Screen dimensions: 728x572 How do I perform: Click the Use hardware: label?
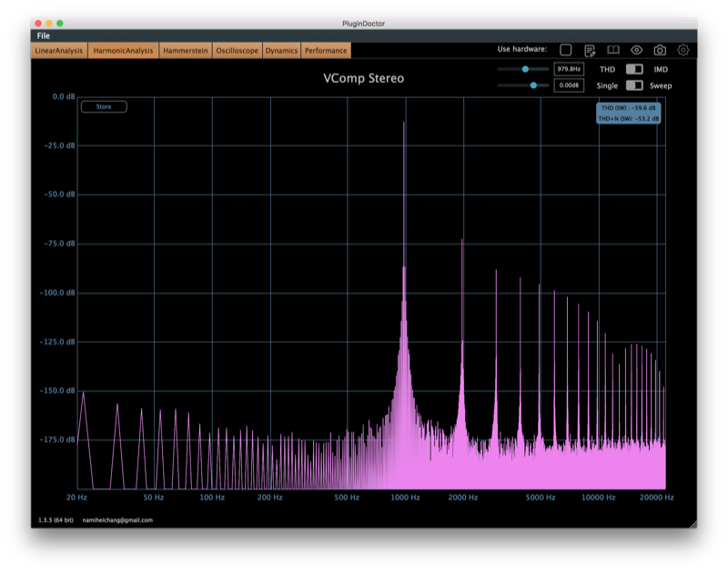tap(522, 49)
